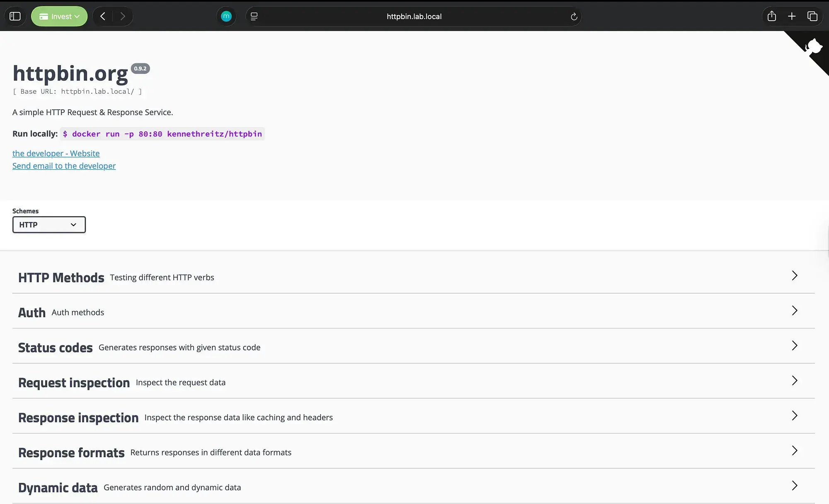This screenshot has width=829, height=504.
Task: Expand the Status codes section chevron
Action: tap(794, 346)
